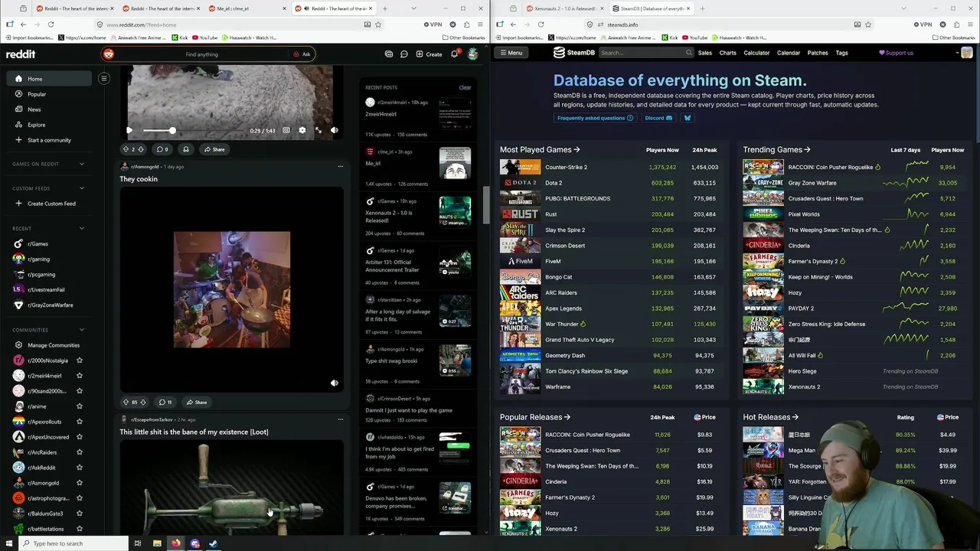Switch to the Xenonauts 2 browser tab

565,8
